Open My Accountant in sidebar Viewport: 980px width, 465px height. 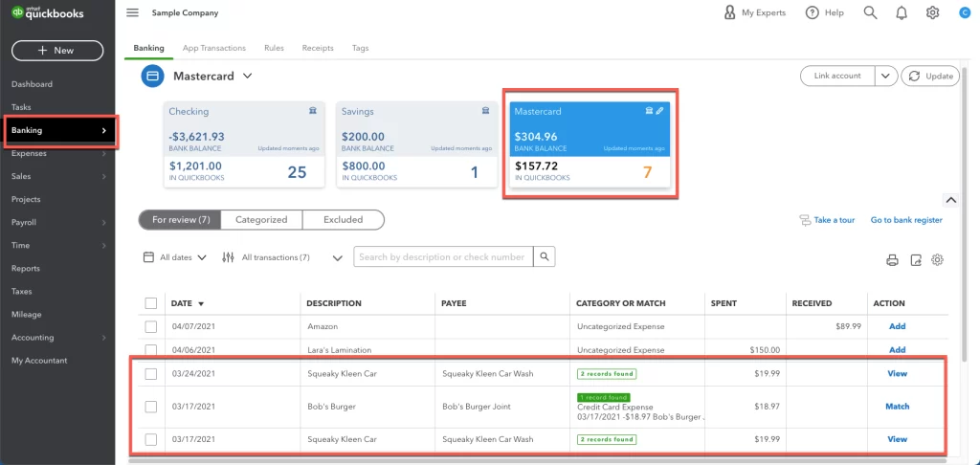[39, 361]
